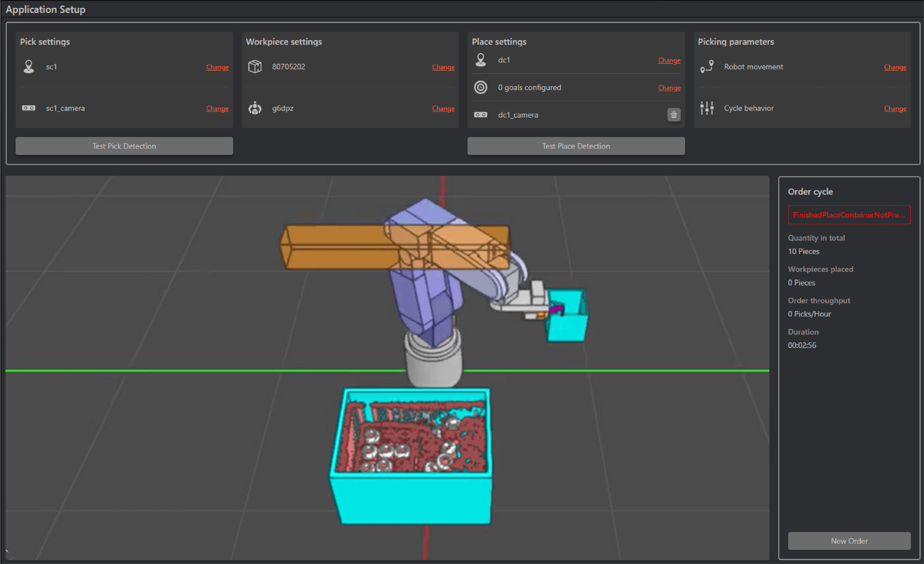
Task: Click the sc1 station pin icon
Action: coord(29,67)
